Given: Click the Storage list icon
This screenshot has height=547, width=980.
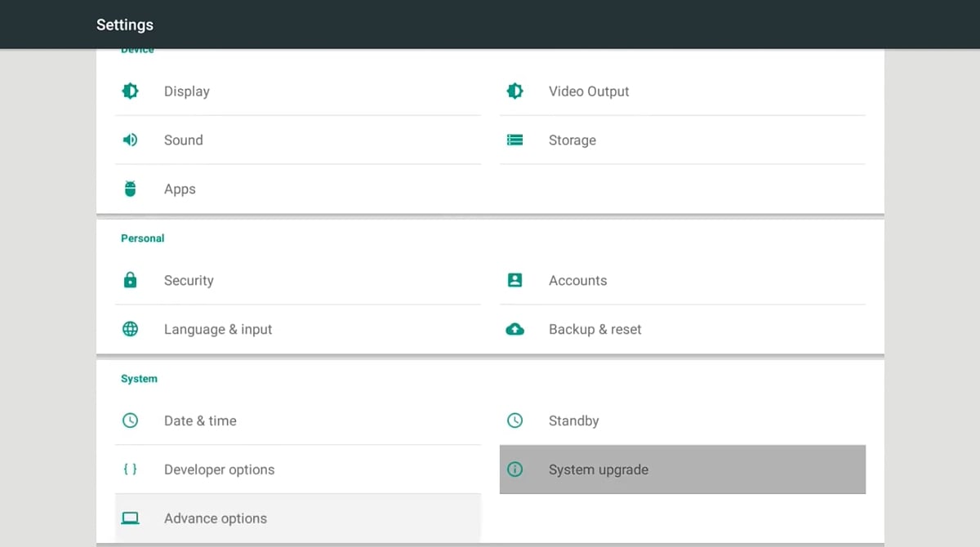Looking at the screenshot, I should [514, 140].
